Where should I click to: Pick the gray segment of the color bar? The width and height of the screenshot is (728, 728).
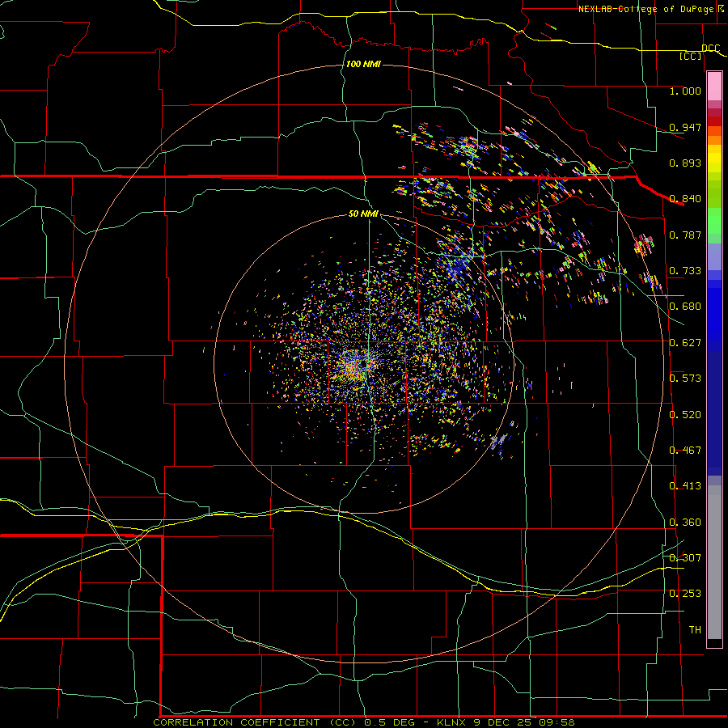(x=714, y=562)
